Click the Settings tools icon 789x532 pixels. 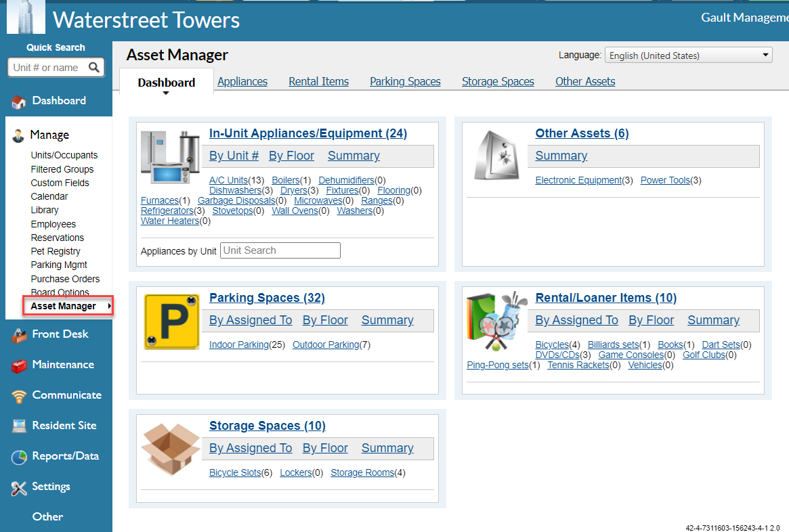(19, 488)
